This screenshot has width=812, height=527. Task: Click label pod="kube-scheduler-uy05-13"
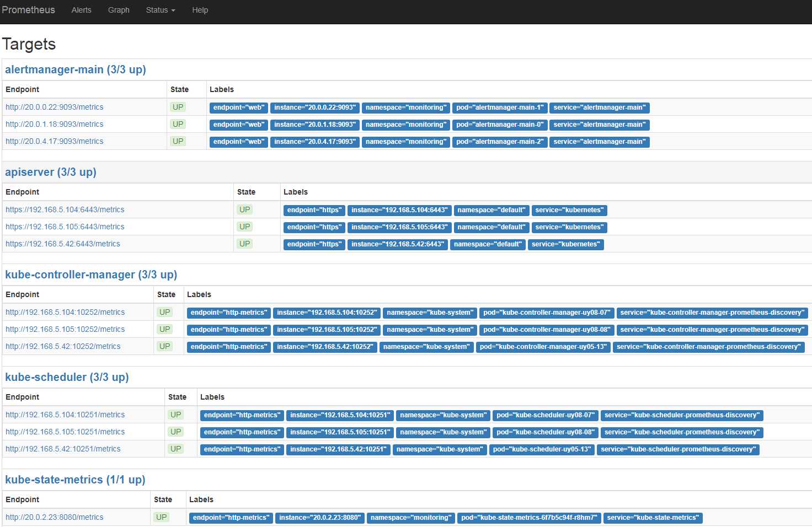(542, 449)
